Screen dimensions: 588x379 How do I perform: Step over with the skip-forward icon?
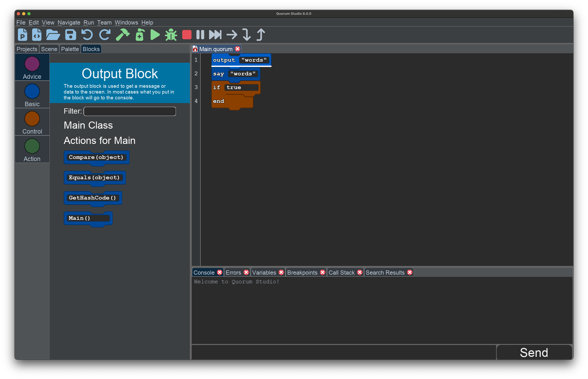coord(215,35)
